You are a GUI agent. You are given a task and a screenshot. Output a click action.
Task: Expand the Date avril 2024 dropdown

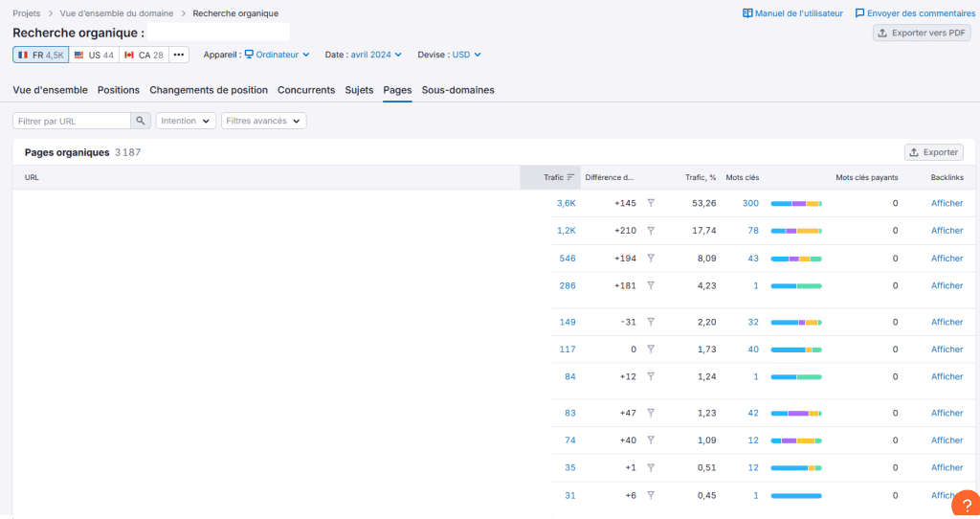376,55
